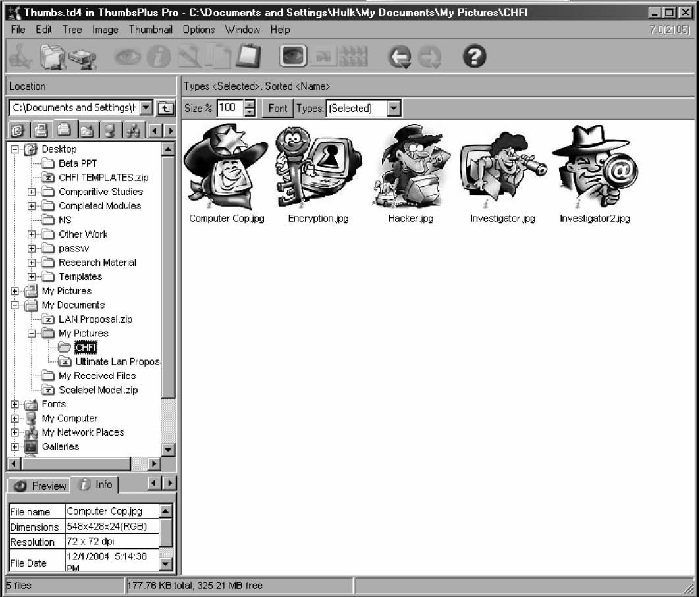Go up one folder level button
700x597 pixels.
(165, 108)
